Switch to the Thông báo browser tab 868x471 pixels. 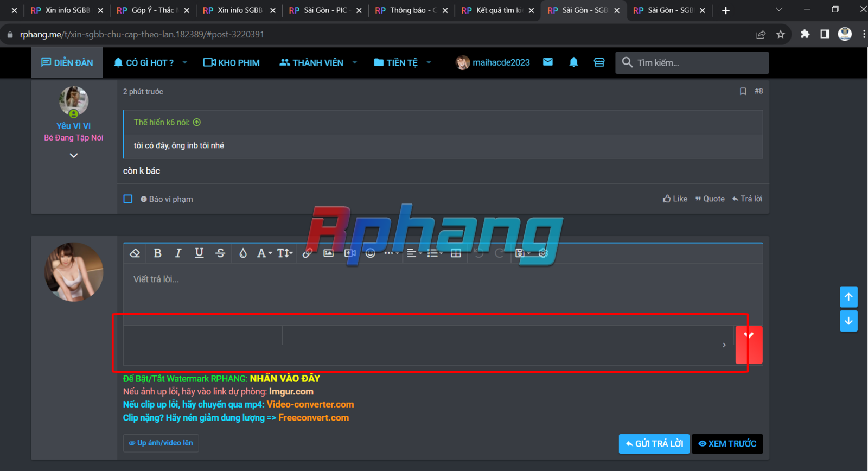pos(411,10)
